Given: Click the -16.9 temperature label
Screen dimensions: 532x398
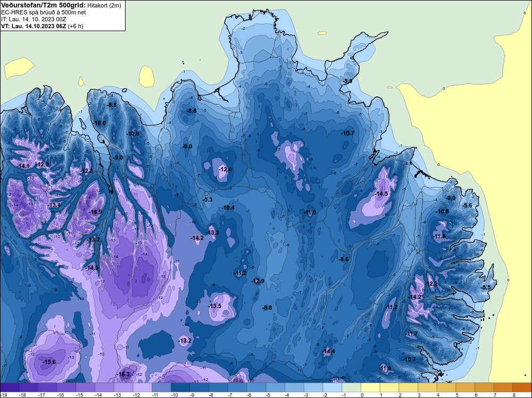Looking at the screenshot, I should point(95,212).
